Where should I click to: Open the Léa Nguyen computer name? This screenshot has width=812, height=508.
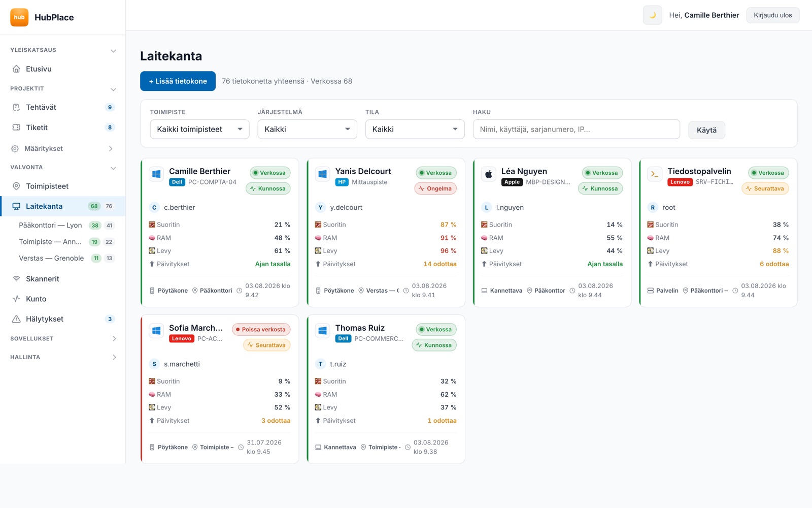coord(524,171)
